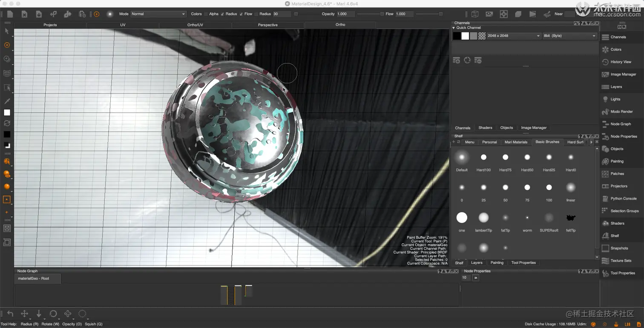Show the Projectors palette
This screenshot has width=644, height=328.
point(621,186)
